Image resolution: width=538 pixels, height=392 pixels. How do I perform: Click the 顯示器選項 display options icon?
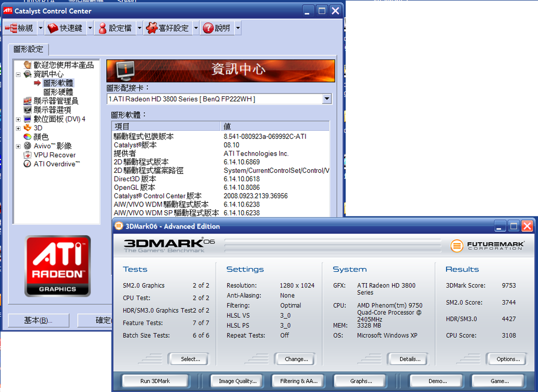(x=28, y=110)
